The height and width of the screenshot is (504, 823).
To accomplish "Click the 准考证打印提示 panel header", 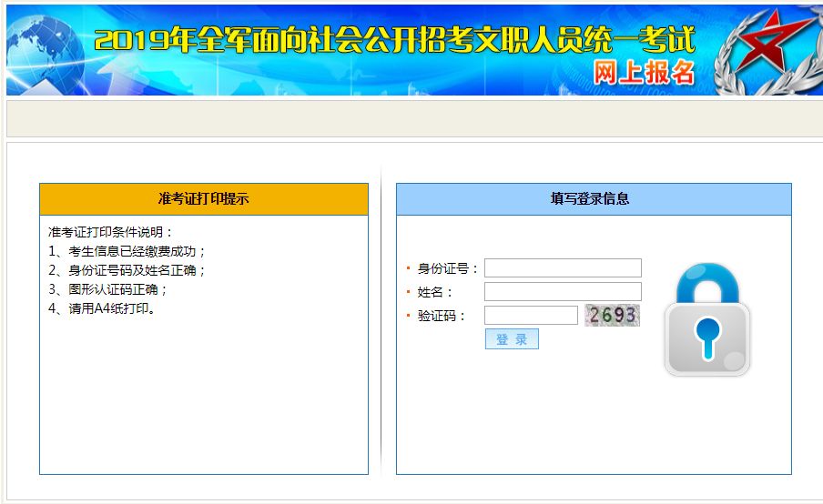I will point(204,199).
